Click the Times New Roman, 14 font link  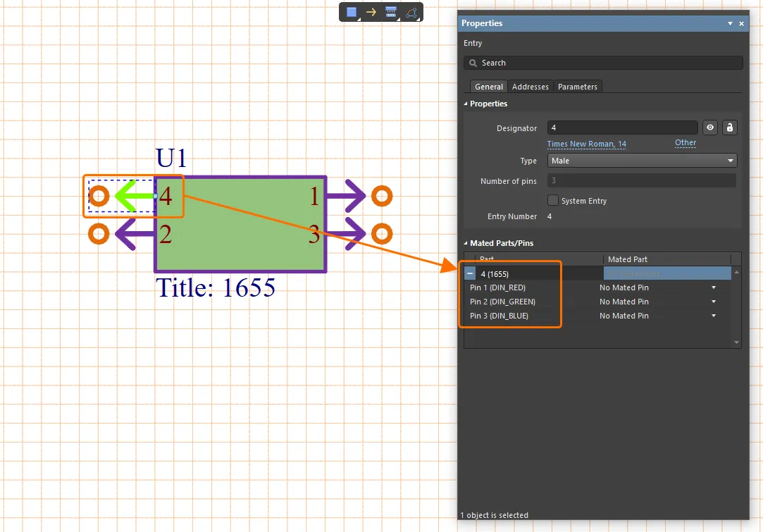(x=586, y=144)
